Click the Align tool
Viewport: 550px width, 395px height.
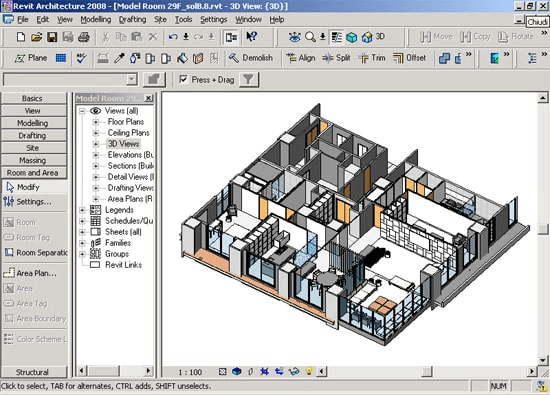[x=301, y=58]
